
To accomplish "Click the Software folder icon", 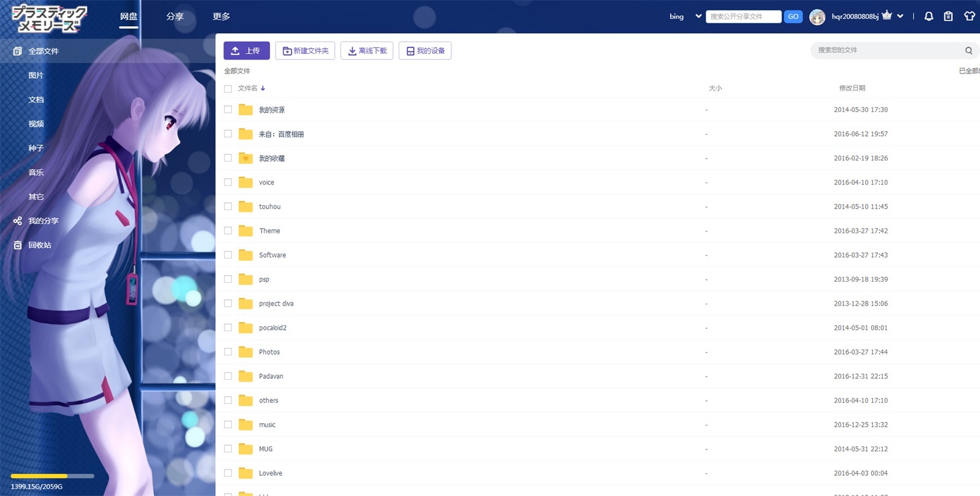I will (x=246, y=255).
